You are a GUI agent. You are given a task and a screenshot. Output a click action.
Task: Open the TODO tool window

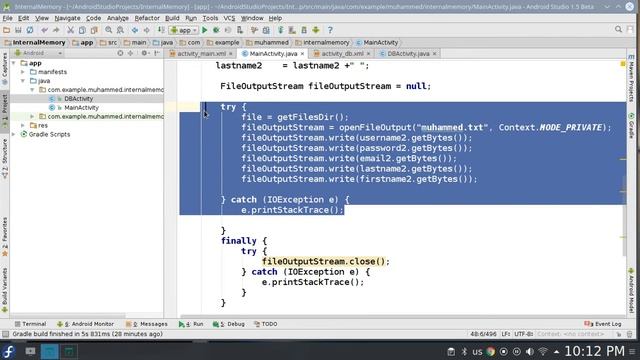coord(266,324)
